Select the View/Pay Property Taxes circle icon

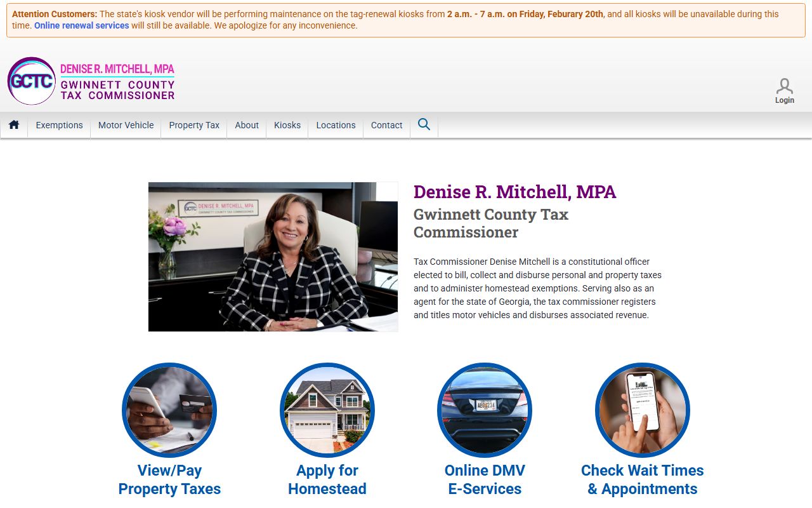(x=169, y=410)
